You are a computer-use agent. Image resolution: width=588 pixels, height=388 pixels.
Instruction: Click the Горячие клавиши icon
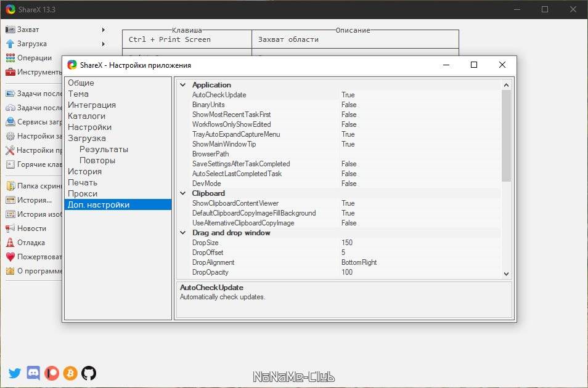point(10,164)
